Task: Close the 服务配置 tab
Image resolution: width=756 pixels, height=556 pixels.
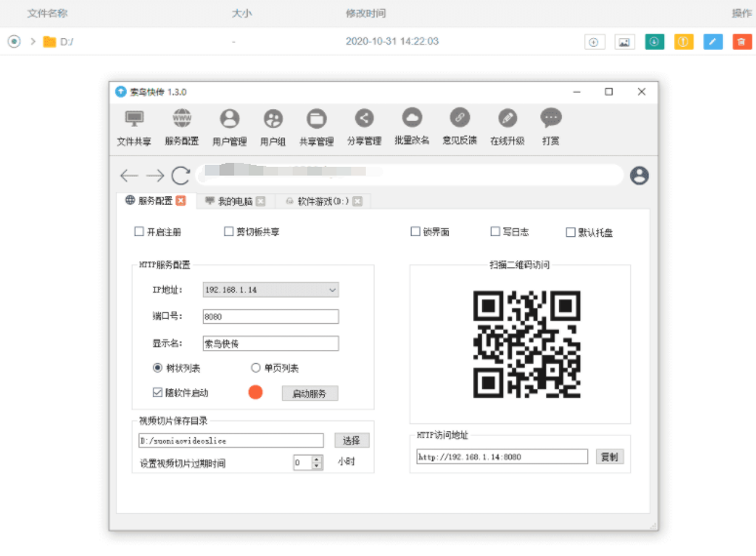Action: 180,201
